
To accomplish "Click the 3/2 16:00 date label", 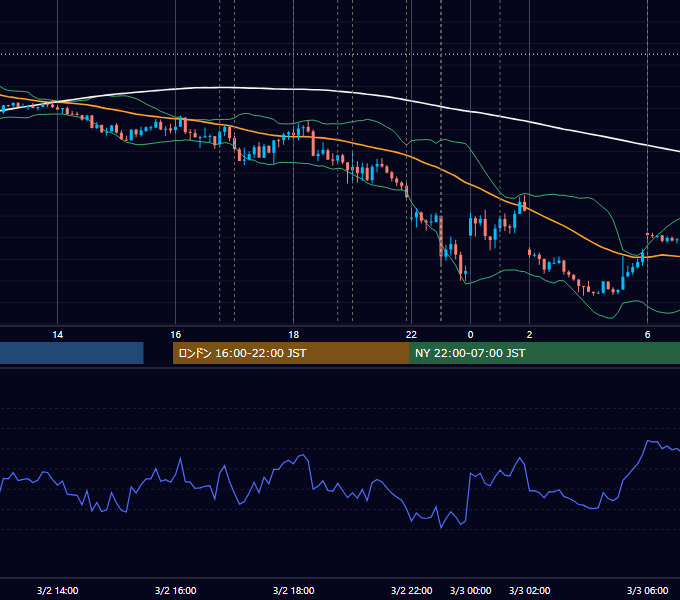I will (175, 590).
